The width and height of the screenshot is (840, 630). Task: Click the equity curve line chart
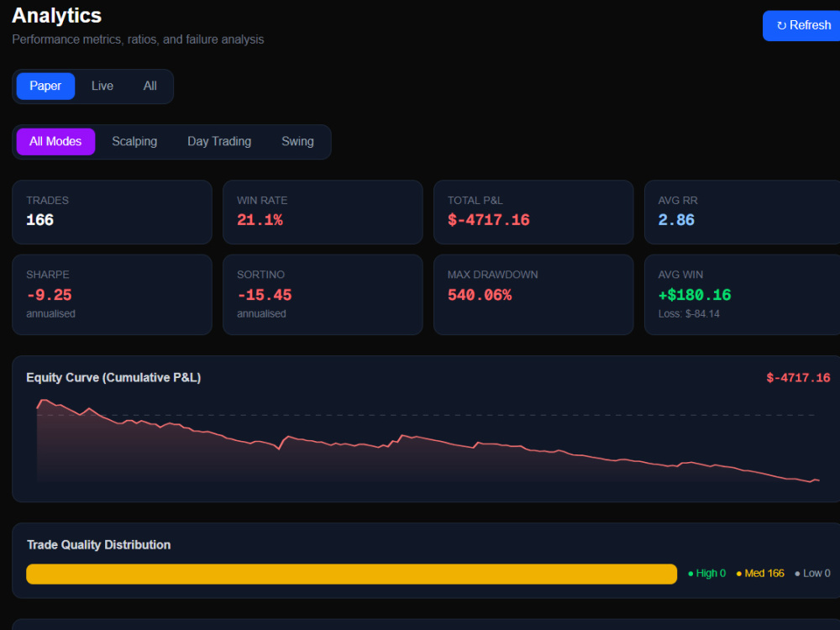[x=428, y=441]
